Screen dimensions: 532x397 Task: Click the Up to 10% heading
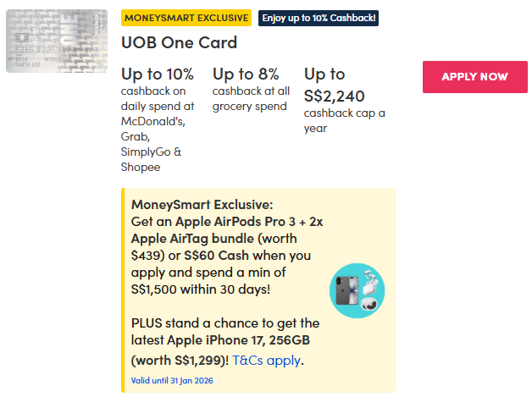tap(158, 74)
